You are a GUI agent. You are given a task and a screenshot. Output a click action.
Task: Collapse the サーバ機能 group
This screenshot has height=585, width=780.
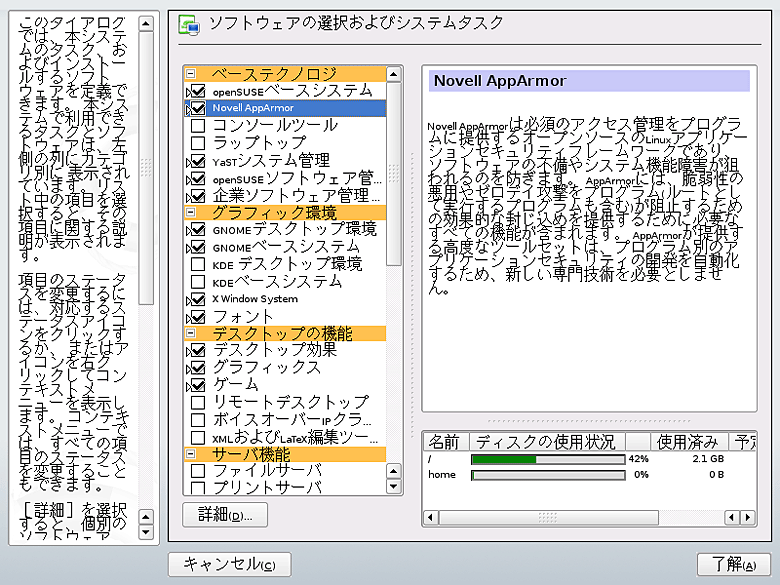(x=191, y=454)
